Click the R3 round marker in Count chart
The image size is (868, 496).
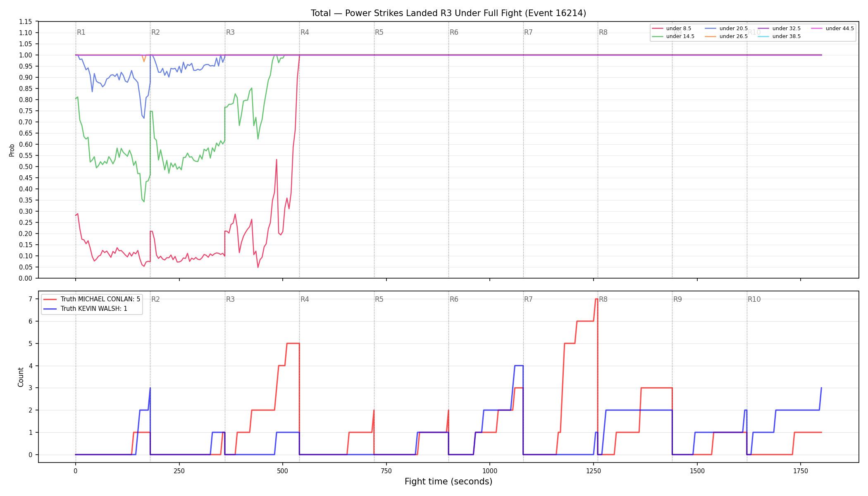230,299
